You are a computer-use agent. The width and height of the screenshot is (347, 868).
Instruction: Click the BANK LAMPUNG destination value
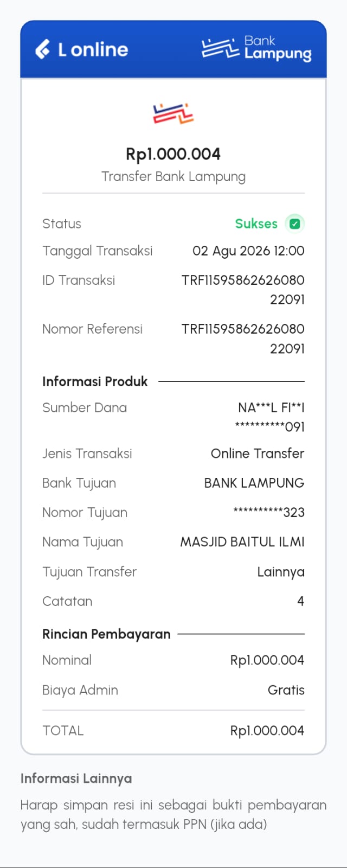click(x=254, y=483)
